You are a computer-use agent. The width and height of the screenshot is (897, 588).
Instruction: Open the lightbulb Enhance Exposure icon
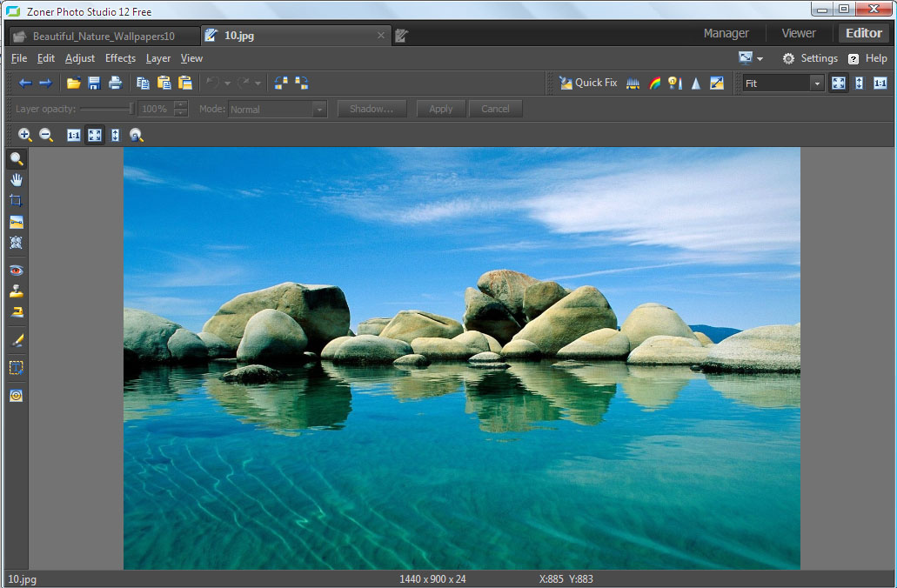pyautogui.click(x=675, y=84)
